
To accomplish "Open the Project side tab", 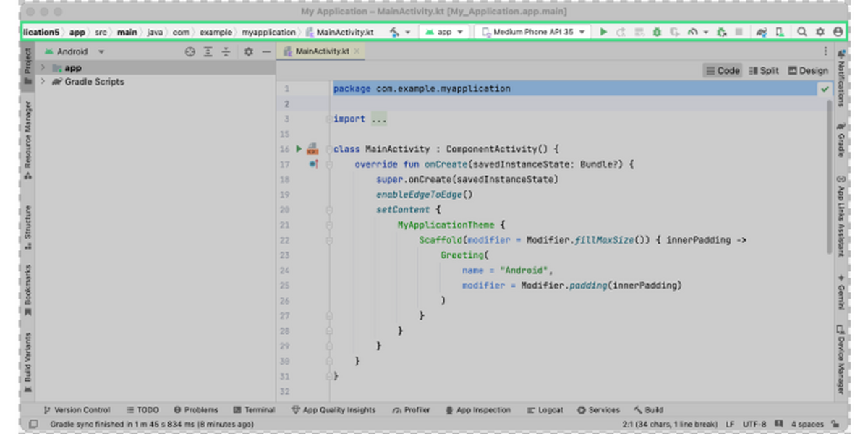I will pyautogui.click(x=27, y=67).
